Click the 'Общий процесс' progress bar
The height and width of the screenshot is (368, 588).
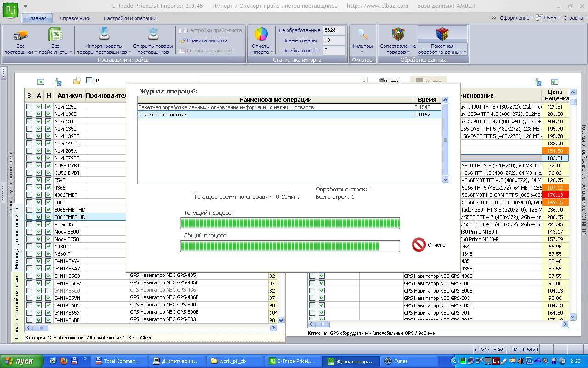[290, 246]
